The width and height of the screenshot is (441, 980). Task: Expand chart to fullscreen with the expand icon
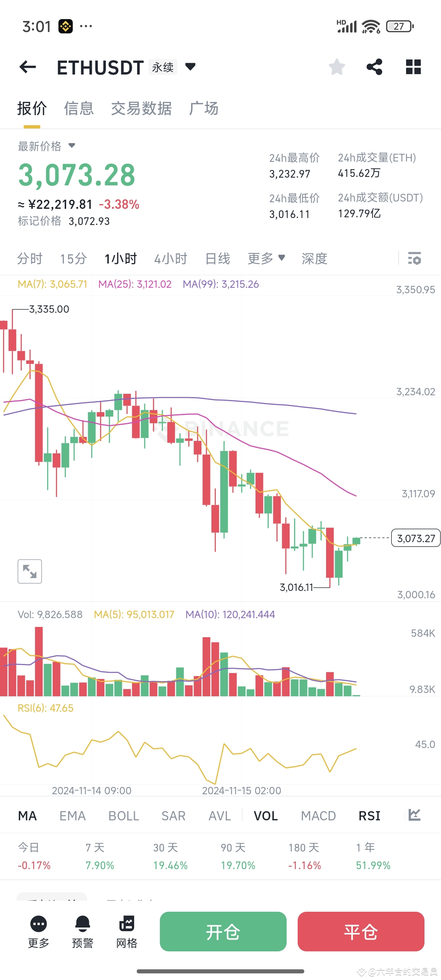30,571
